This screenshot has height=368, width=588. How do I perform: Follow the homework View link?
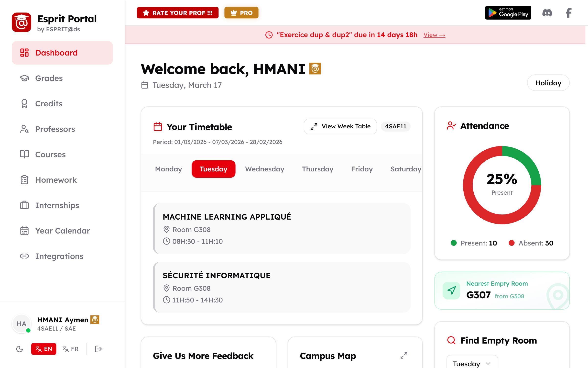[434, 35]
